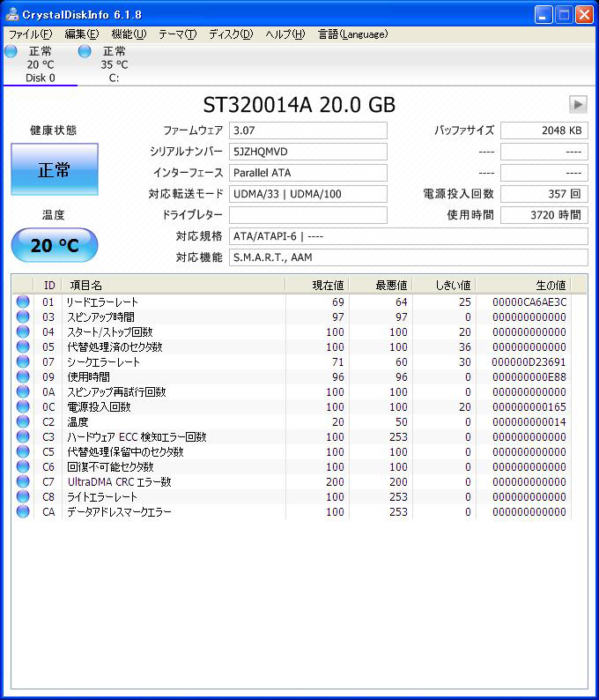599x700 pixels.
Task: Click the C: drive status orb icon
Action: click(85, 51)
